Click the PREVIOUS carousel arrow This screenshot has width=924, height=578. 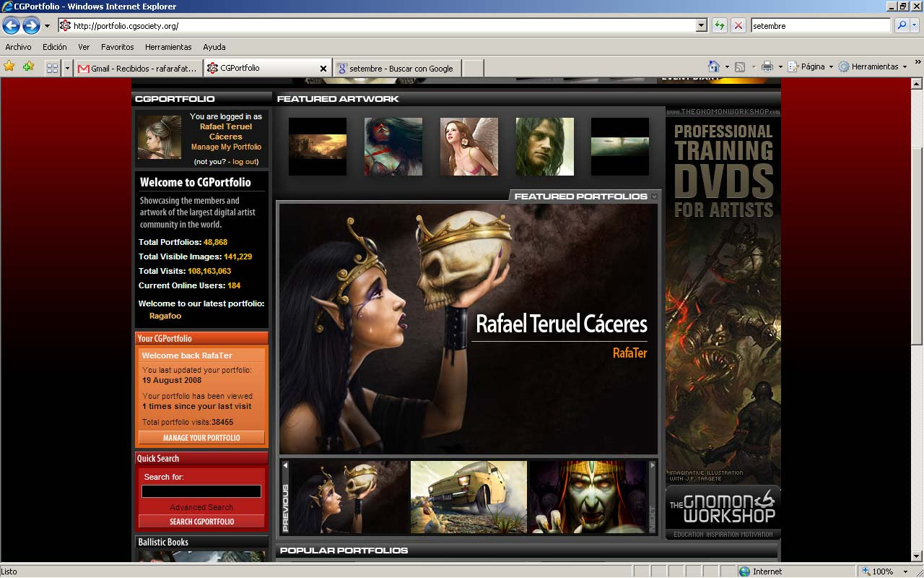tap(285, 497)
